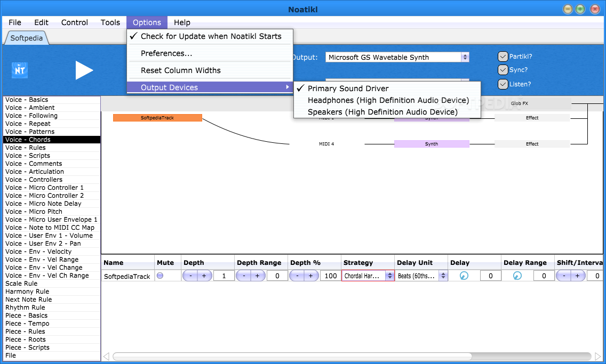606x364 pixels.
Task: Click the MIDI 4 channel label
Action: pyautogui.click(x=326, y=144)
